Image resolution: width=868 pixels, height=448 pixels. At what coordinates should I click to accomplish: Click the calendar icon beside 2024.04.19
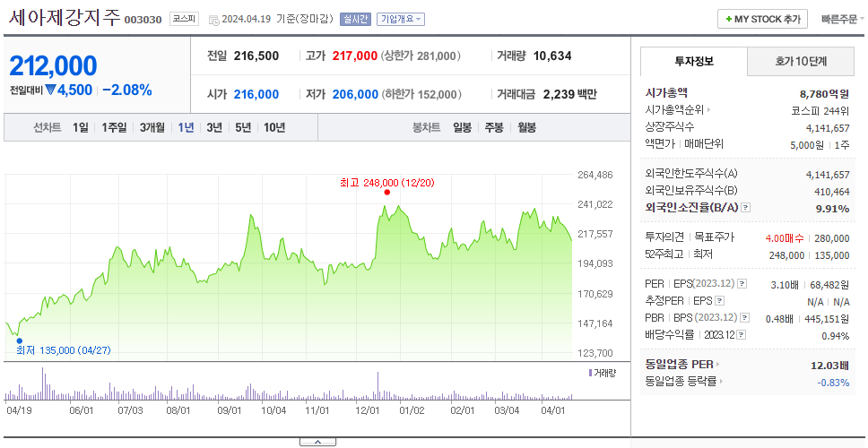tap(213, 20)
